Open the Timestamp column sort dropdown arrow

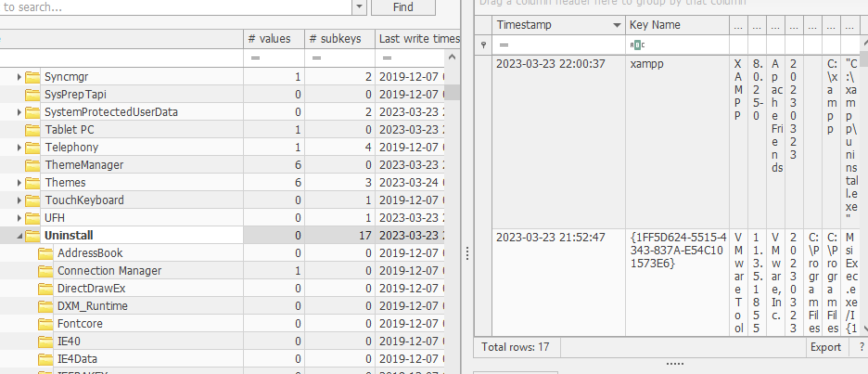coord(618,25)
